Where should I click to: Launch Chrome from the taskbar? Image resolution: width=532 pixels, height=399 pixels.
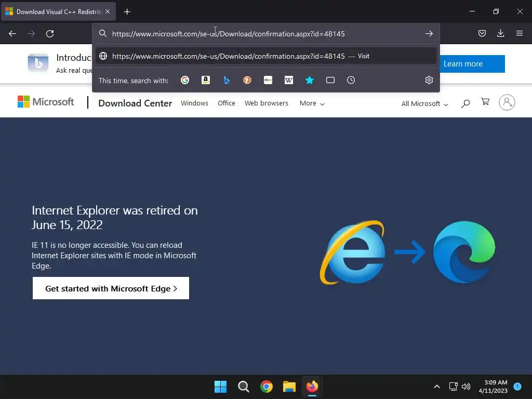267,387
